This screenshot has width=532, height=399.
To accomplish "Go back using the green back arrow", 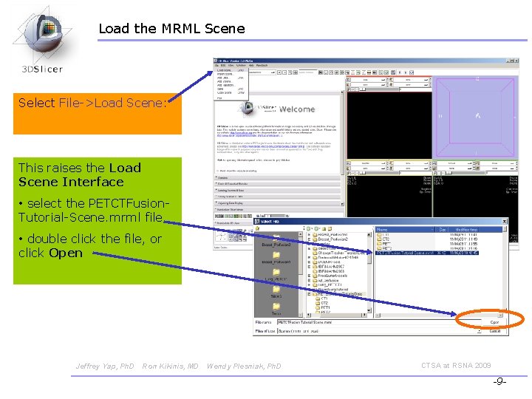I will [x=309, y=228].
